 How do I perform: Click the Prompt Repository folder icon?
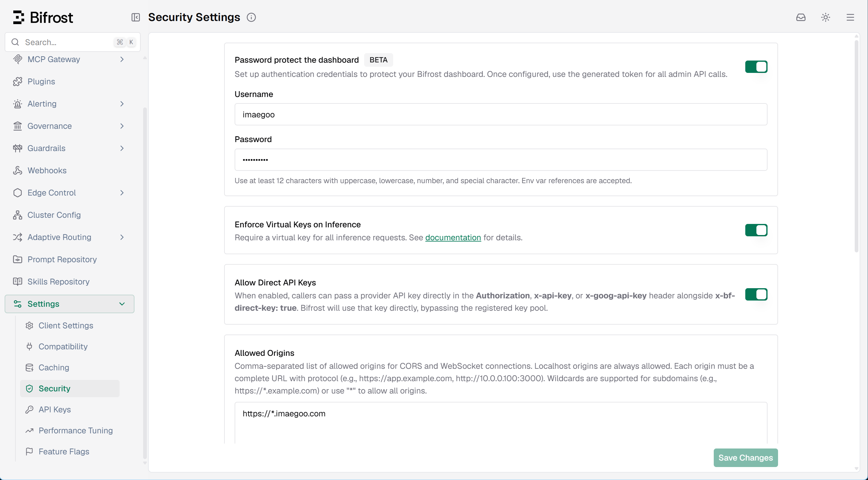click(18, 259)
